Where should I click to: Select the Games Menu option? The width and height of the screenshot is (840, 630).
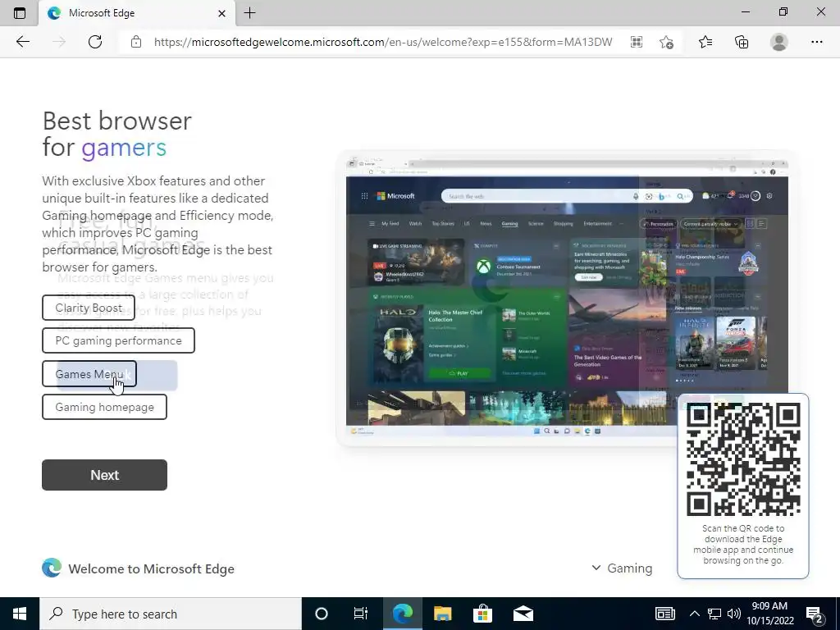(89, 374)
